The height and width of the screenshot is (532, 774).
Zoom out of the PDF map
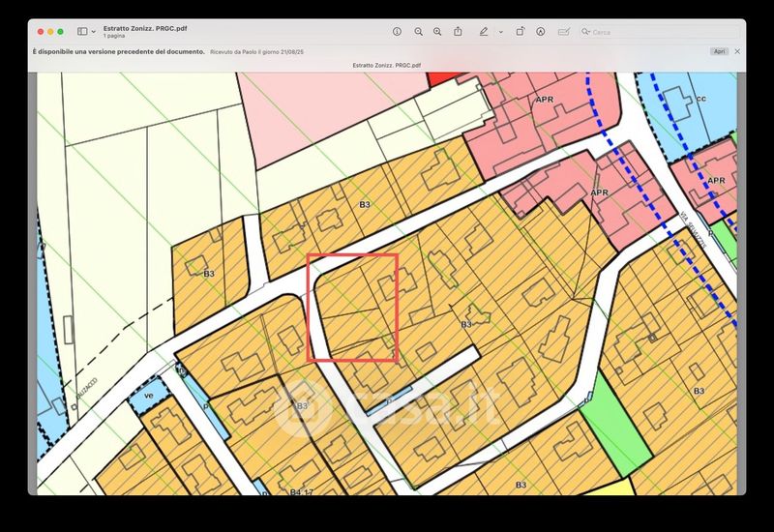coord(419,32)
